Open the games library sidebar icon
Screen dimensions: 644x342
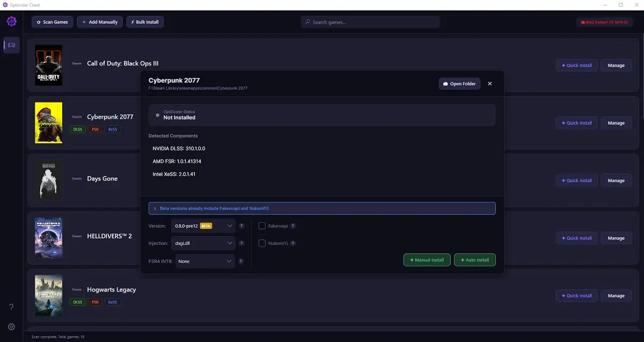pyautogui.click(x=11, y=45)
